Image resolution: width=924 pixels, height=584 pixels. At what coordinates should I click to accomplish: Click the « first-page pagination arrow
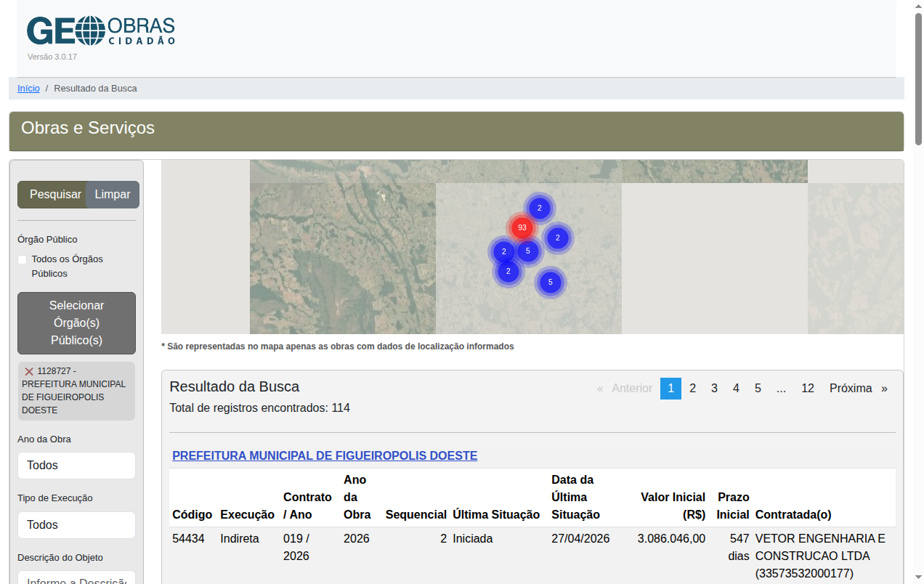tap(600, 389)
